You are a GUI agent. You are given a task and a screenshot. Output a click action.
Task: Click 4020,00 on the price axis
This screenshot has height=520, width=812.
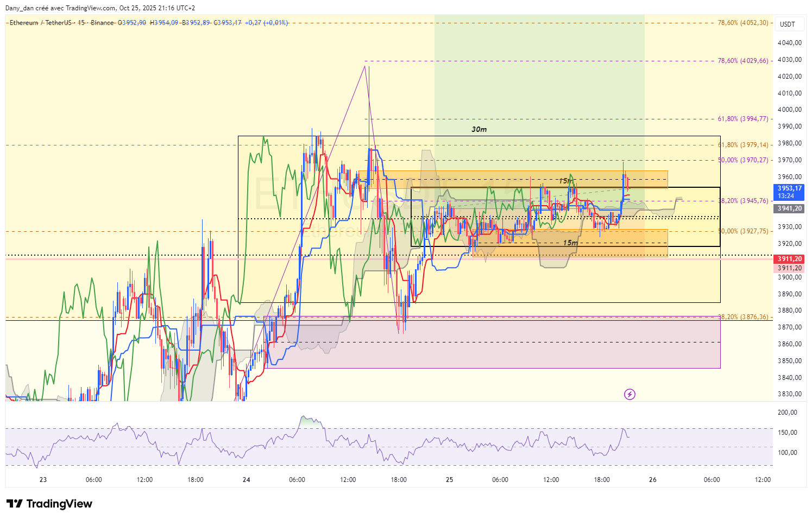point(790,77)
